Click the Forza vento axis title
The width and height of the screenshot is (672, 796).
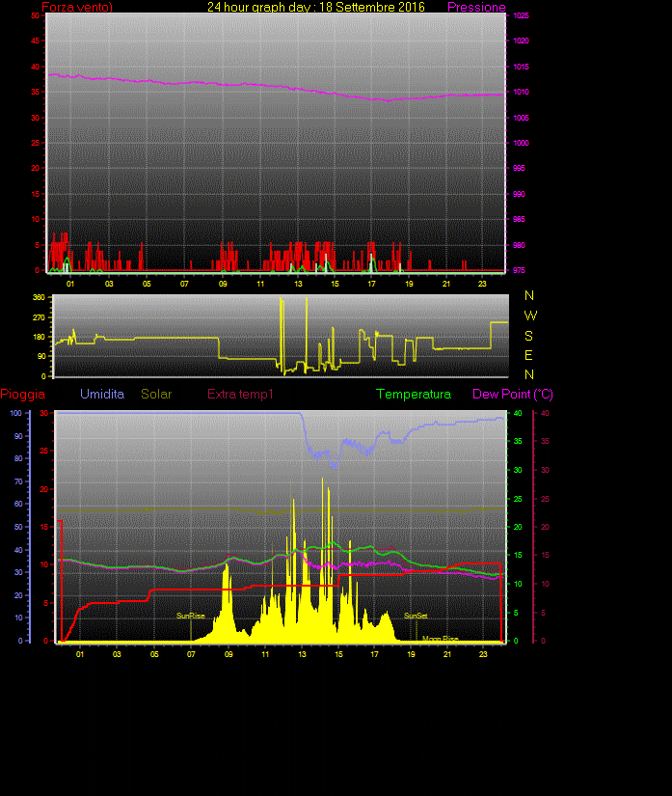[x=77, y=7]
